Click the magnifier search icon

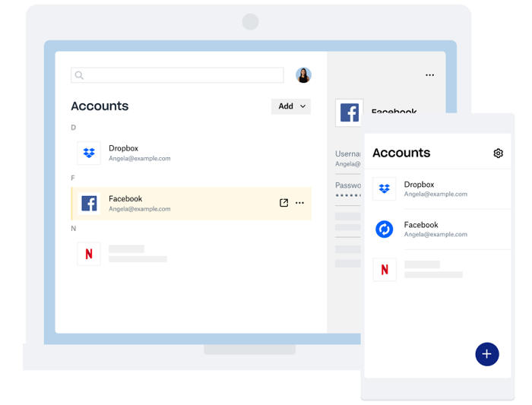[79, 75]
